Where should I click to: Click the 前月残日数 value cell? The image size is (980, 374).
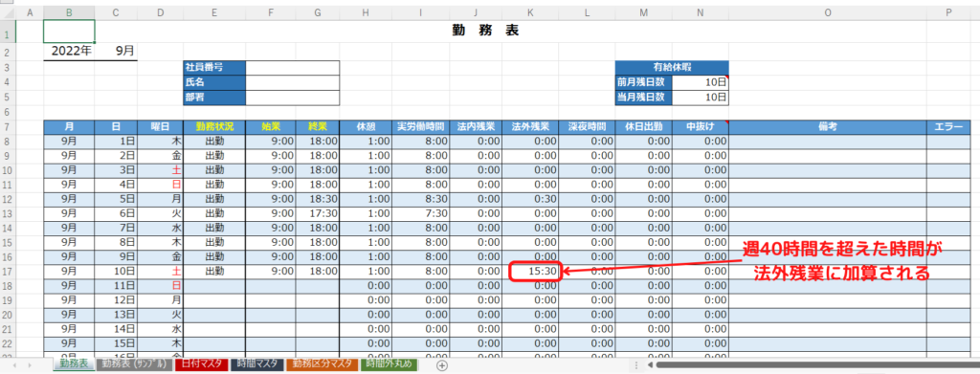pyautogui.click(x=701, y=82)
